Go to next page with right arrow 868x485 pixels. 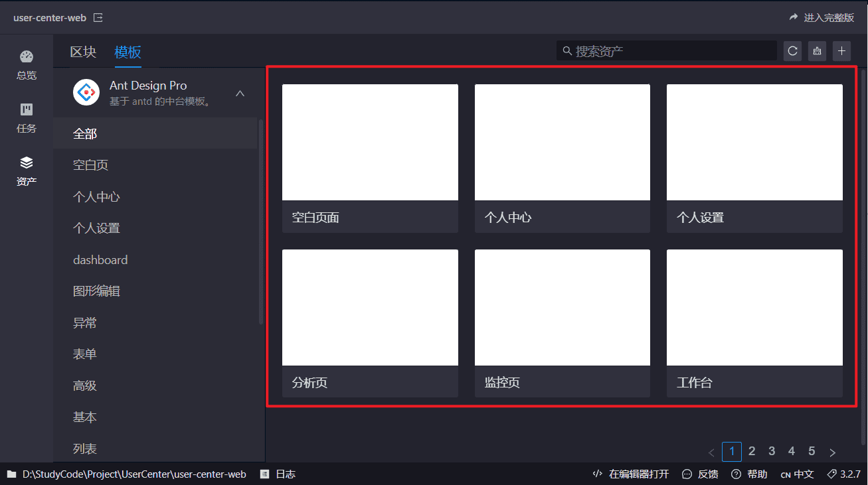[833, 452]
